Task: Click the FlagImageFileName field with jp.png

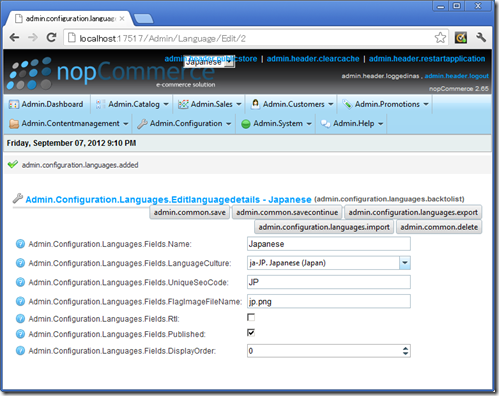Action: tap(329, 301)
